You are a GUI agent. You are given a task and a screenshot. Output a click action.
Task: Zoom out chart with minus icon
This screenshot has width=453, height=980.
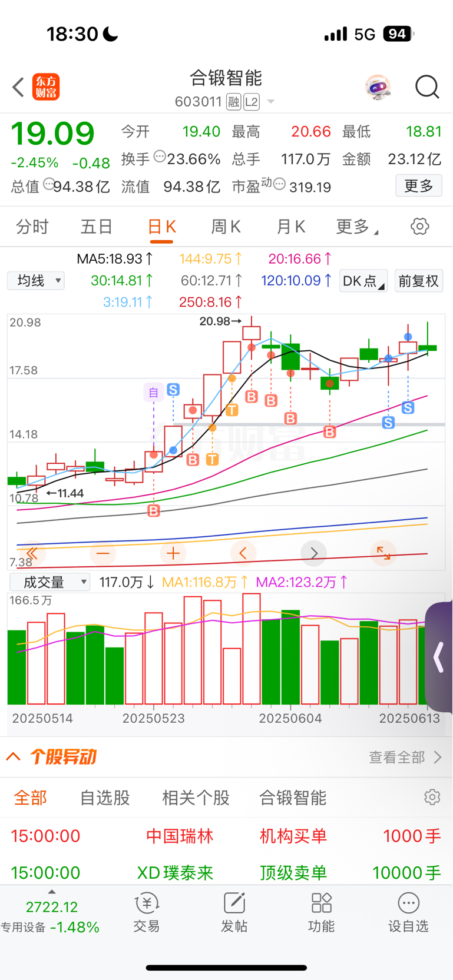point(103,553)
